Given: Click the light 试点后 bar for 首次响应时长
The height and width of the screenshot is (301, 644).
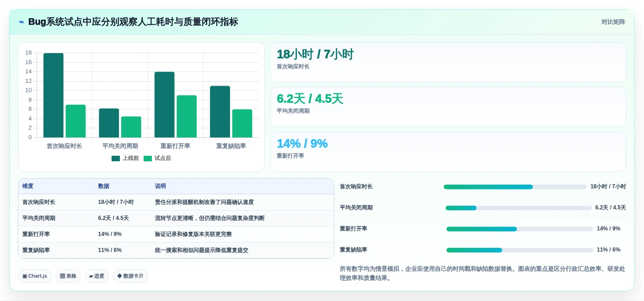Looking at the screenshot, I should point(75,121).
